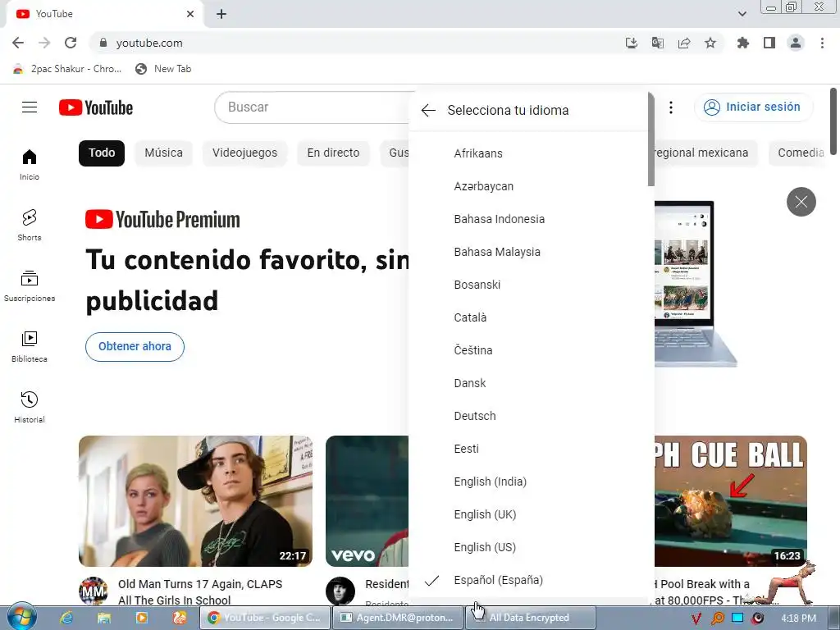
Task: Open the New Tab bookmark
Action: tap(163, 69)
